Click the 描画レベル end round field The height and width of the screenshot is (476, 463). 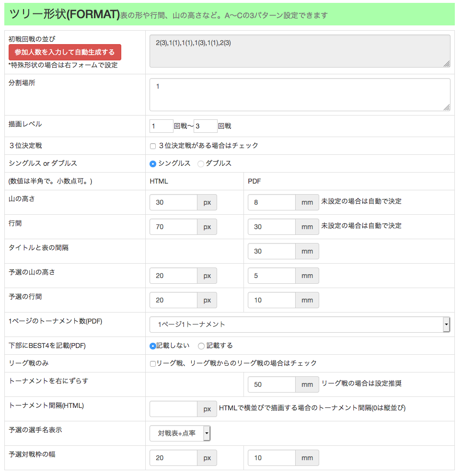tap(205, 126)
